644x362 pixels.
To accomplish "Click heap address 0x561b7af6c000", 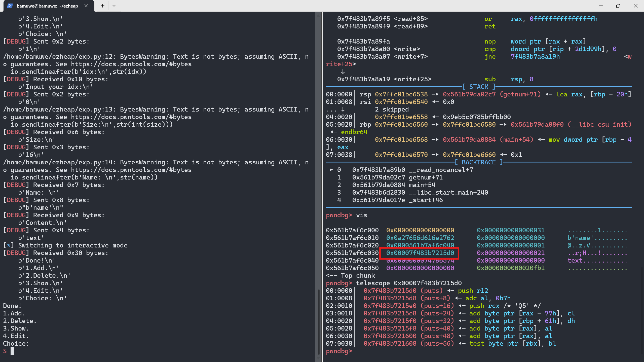I will (x=352, y=230).
